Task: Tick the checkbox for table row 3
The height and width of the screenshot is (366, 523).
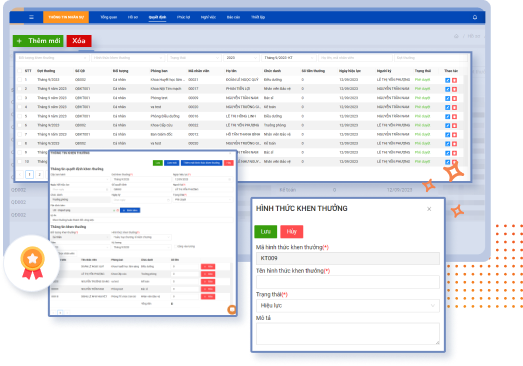Action: pos(20,98)
